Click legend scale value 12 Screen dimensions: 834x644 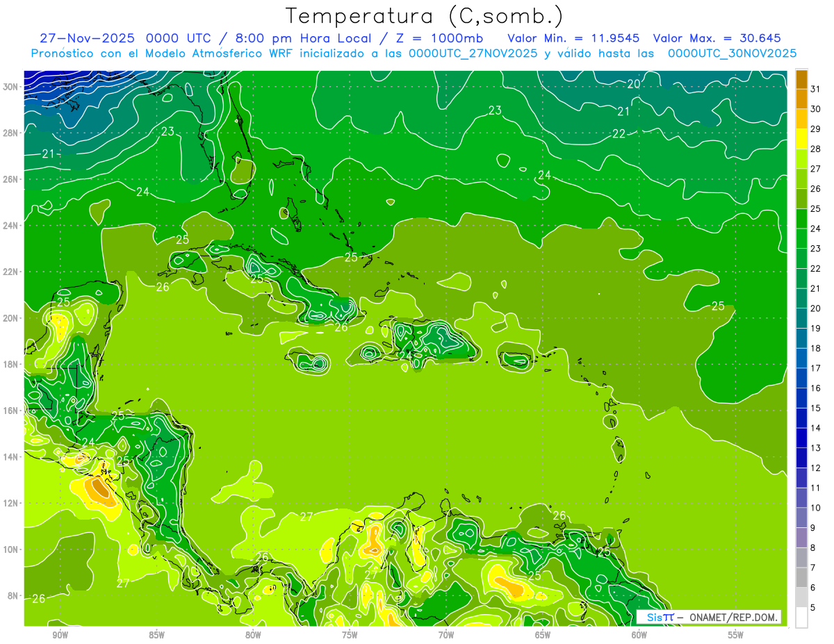815,468
